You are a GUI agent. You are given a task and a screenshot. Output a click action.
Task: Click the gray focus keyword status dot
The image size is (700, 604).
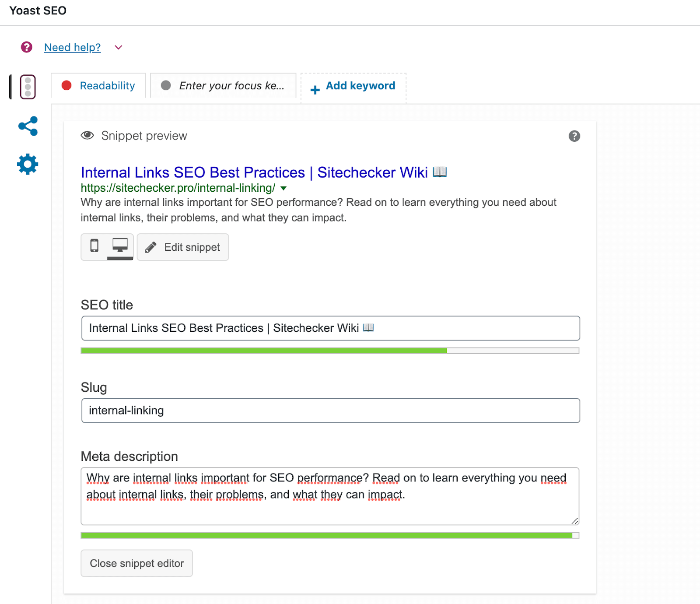point(166,85)
